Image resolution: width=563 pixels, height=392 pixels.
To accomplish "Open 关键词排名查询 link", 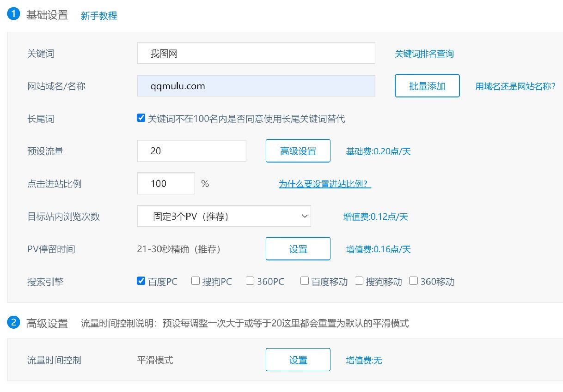I will (424, 54).
